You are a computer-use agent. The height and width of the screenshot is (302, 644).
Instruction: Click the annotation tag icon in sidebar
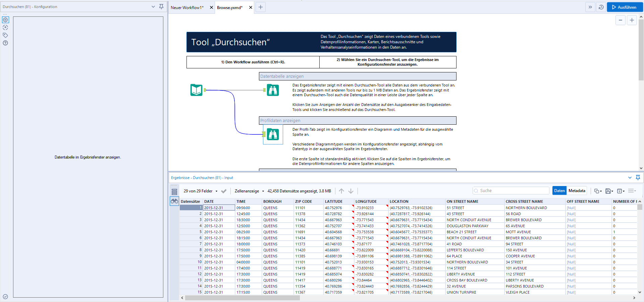click(x=5, y=35)
